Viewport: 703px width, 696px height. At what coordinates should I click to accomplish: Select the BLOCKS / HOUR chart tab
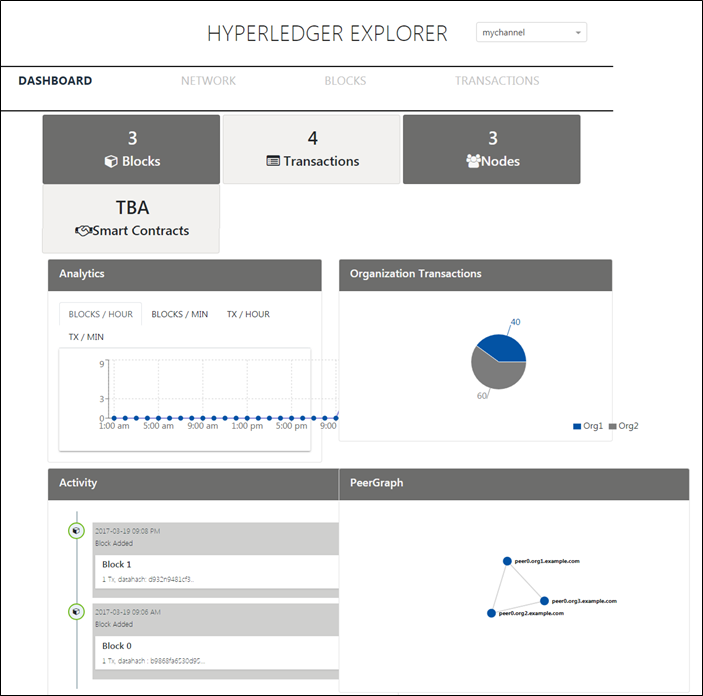point(100,314)
